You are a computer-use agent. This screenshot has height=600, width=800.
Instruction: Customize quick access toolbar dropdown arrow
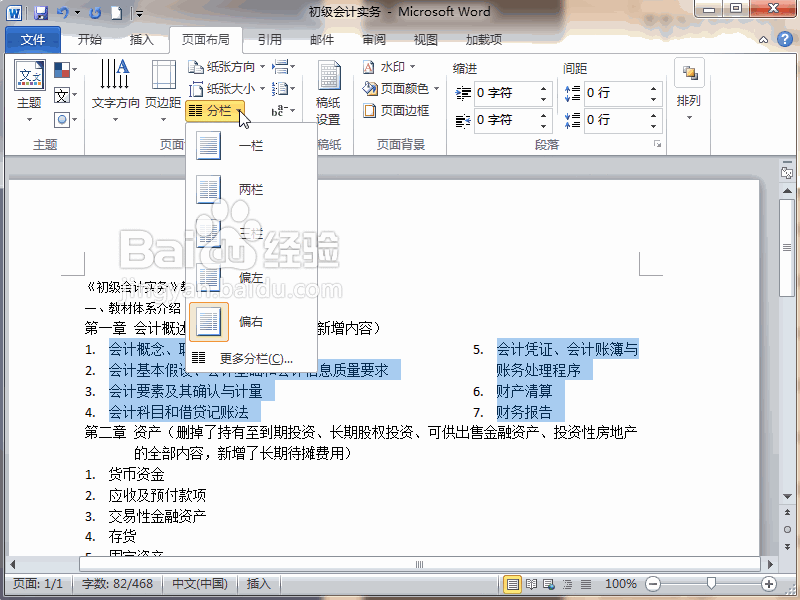point(139,14)
